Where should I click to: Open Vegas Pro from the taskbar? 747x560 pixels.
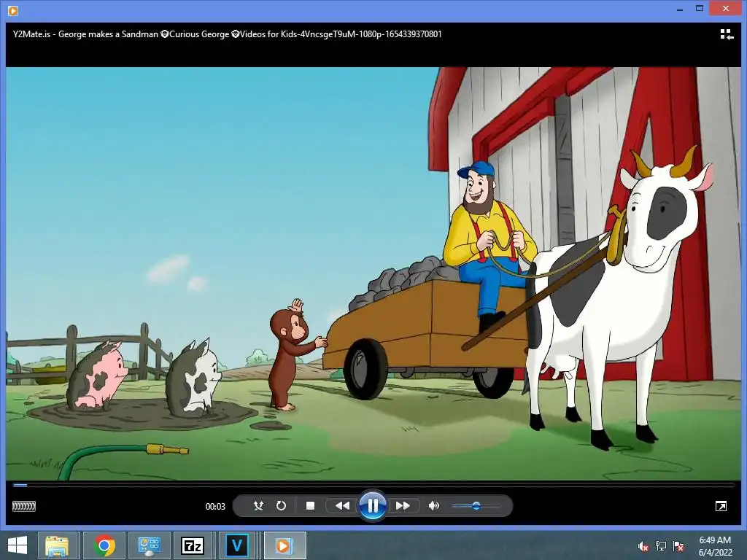pyautogui.click(x=237, y=545)
